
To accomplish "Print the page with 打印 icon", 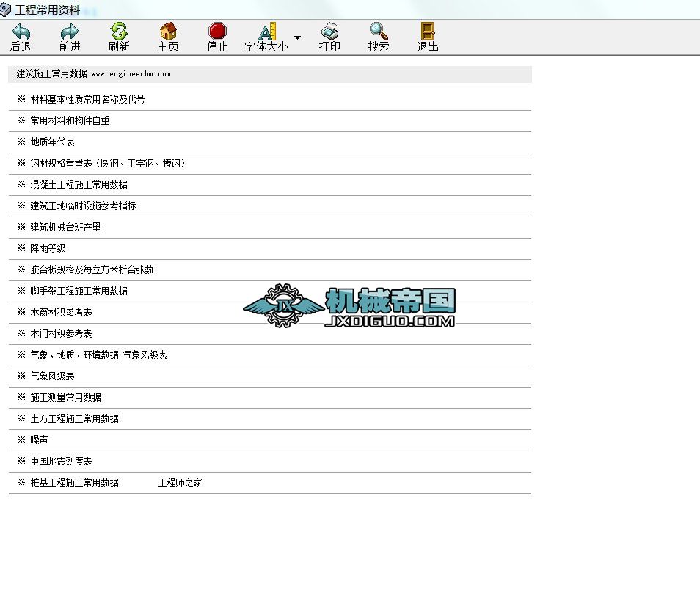I will (x=330, y=32).
